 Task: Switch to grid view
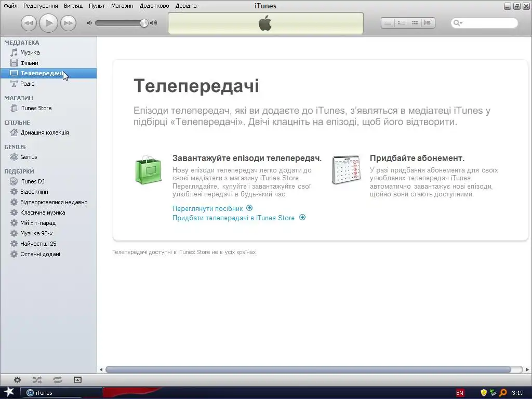click(415, 23)
